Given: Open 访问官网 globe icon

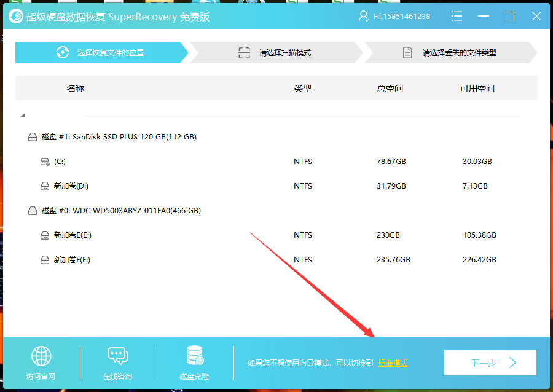Looking at the screenshot, I should click(x=41, y=356).
